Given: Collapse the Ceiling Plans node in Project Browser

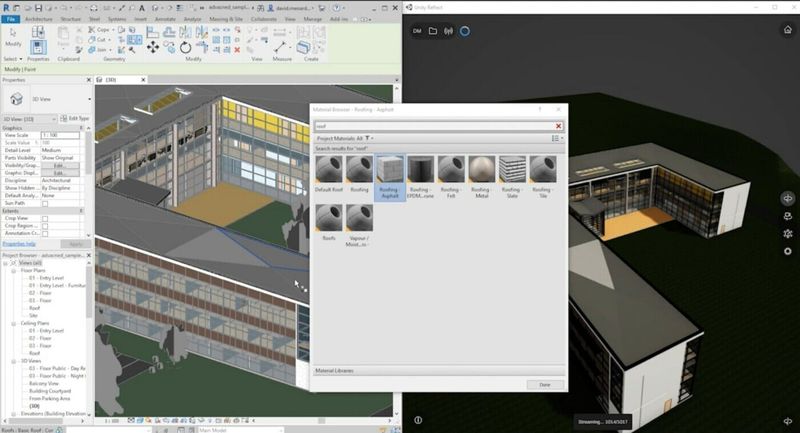Looking at the screenshot, I should tap(14, 323).
